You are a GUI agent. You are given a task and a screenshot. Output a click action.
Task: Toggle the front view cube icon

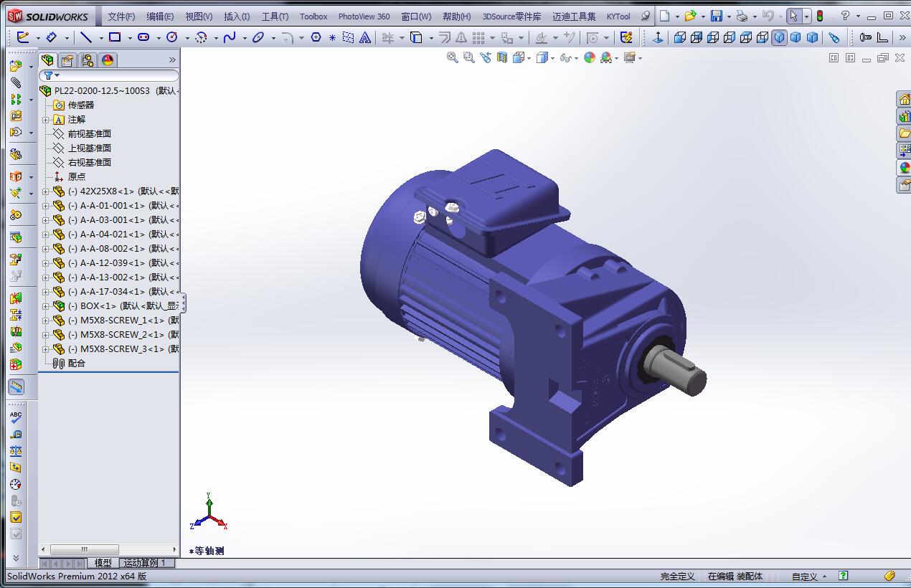pyautogui.click(x=680, y=37)
